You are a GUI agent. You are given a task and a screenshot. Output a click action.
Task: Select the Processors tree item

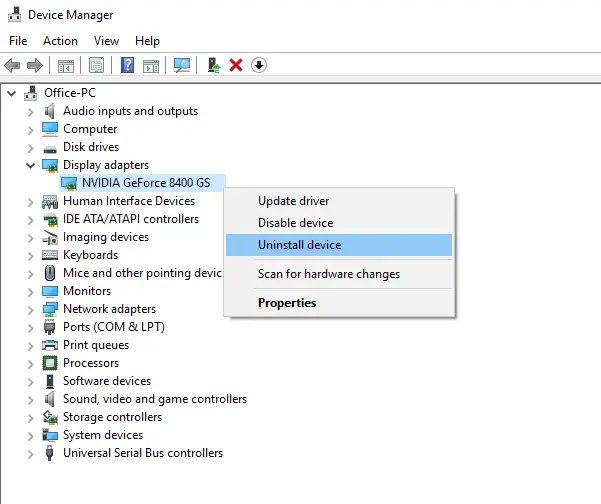pos(91,363)
